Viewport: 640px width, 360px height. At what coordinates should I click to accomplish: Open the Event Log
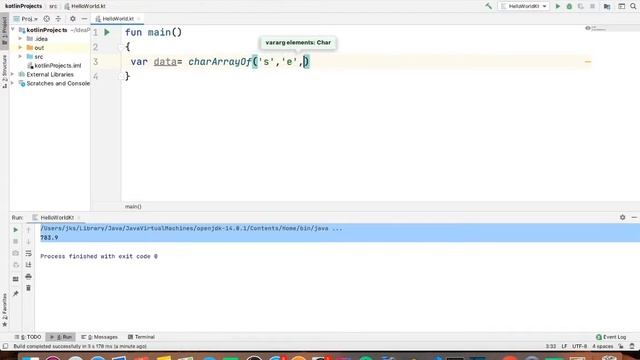[x=611, y=337]
